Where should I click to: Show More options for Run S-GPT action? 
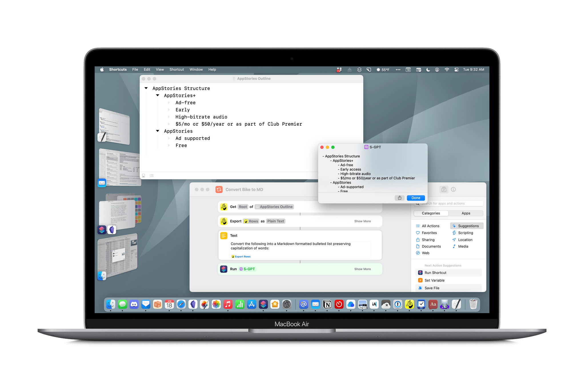point(362,269)
